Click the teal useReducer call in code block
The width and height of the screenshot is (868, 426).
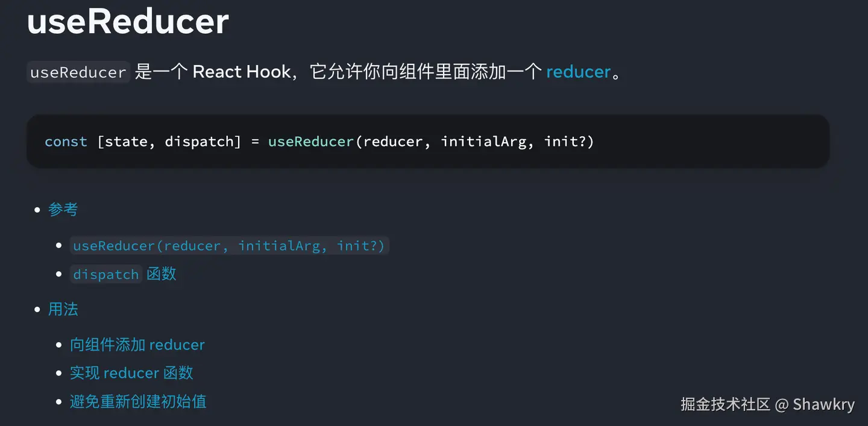tap(311, 142)
